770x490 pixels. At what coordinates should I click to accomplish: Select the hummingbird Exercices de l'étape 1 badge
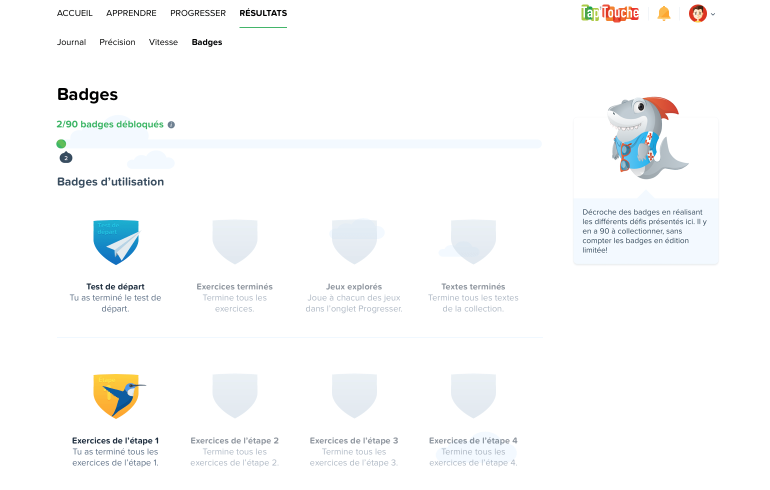pyautogui.click(x=115, y=396)
